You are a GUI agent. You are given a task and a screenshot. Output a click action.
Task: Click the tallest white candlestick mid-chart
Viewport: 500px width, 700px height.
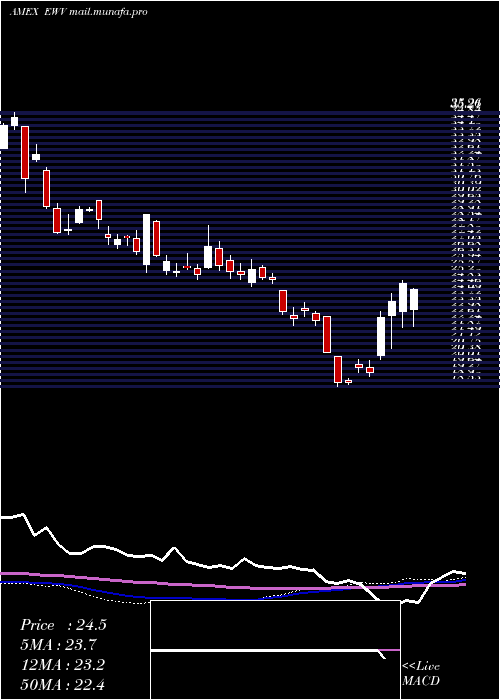pos(146,240)
